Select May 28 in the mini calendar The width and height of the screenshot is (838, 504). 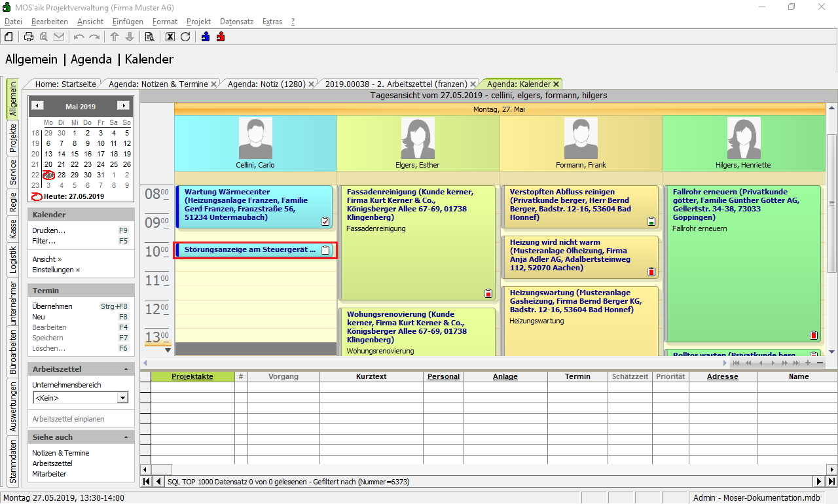click(62, 175)
